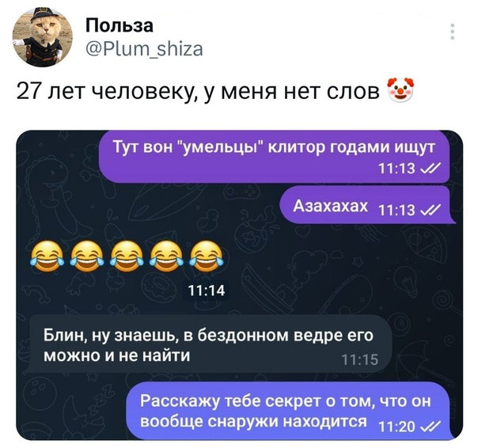The height and width of the screenshot is (448, 478).
Task: Open the attached chat screenshot image
Action: (239, 285)
